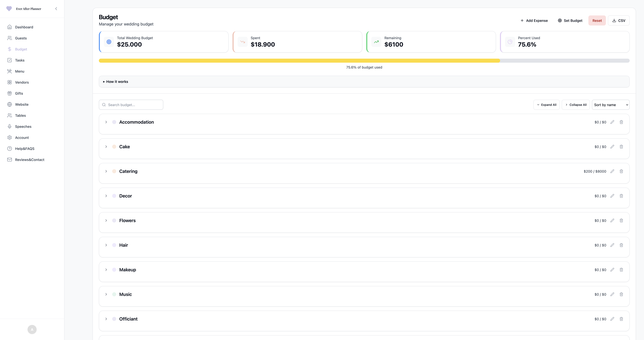The width and height of the screenshot is (644, 340).
Task: Open the Vendors section in the sidebar
Action: click(22, 82)
